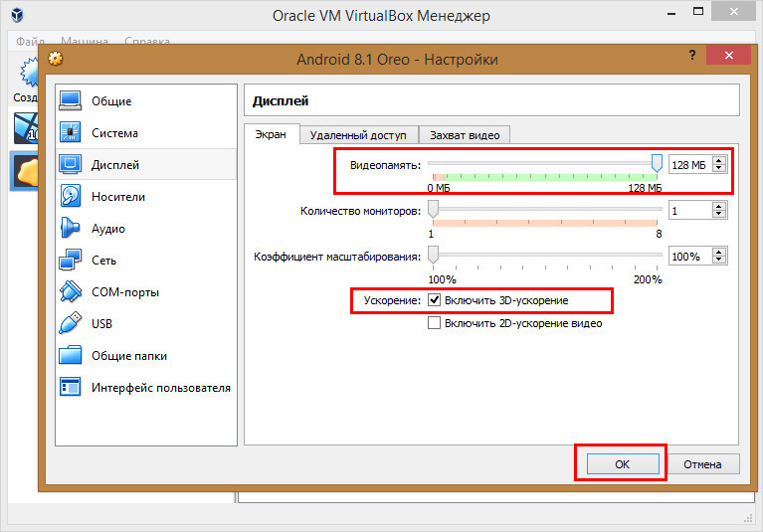This screenshot has width=763, height=532.
Task: Open the USB plug icon
Action: (71, 323)
